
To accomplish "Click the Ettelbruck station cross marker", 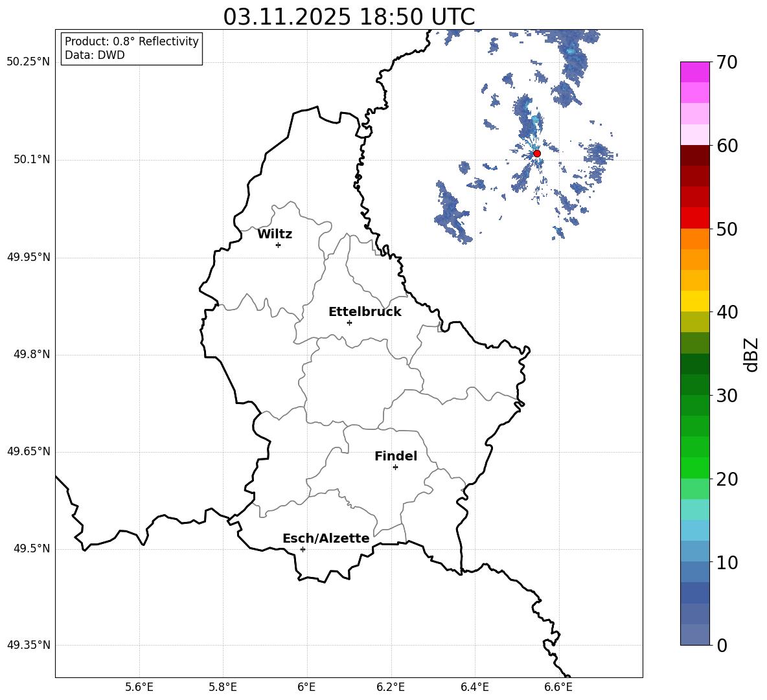I will pyautogui.click(x=349, y=322).
